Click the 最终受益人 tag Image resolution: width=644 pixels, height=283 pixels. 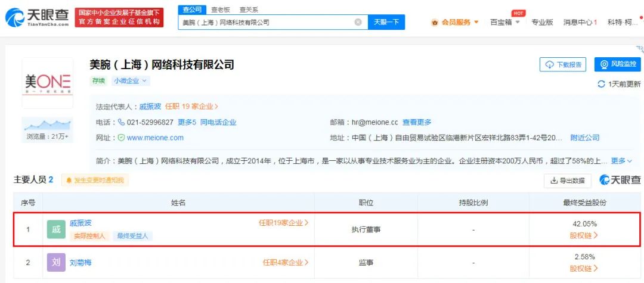click(132, 236)
